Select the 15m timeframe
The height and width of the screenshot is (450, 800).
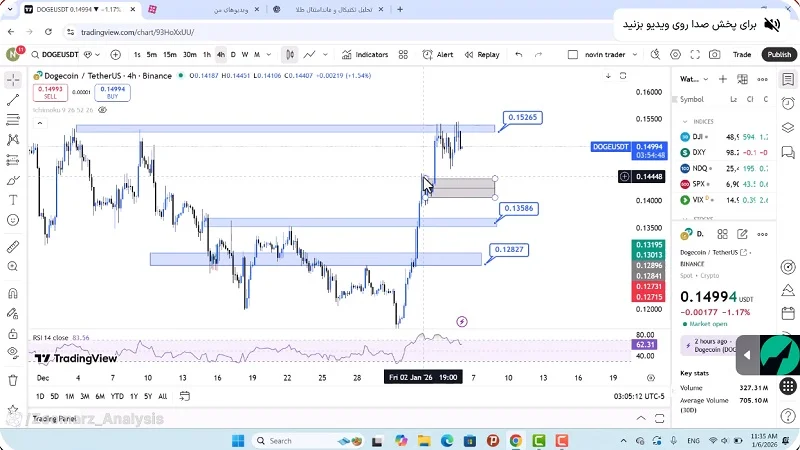pyautogui.click(x=170, y=55)
